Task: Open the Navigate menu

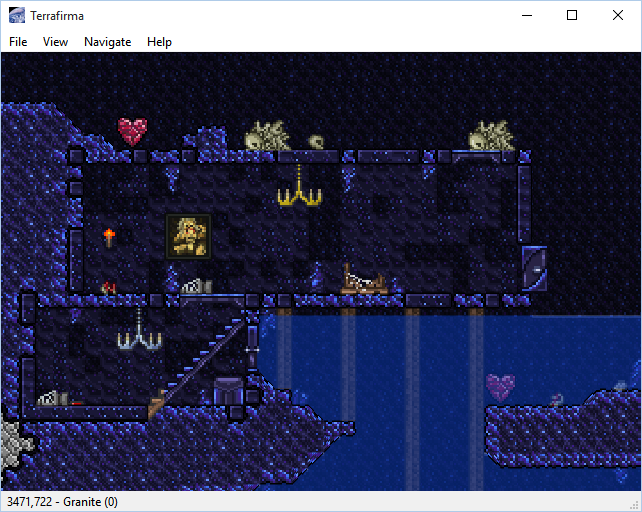Action: point(107,42)
